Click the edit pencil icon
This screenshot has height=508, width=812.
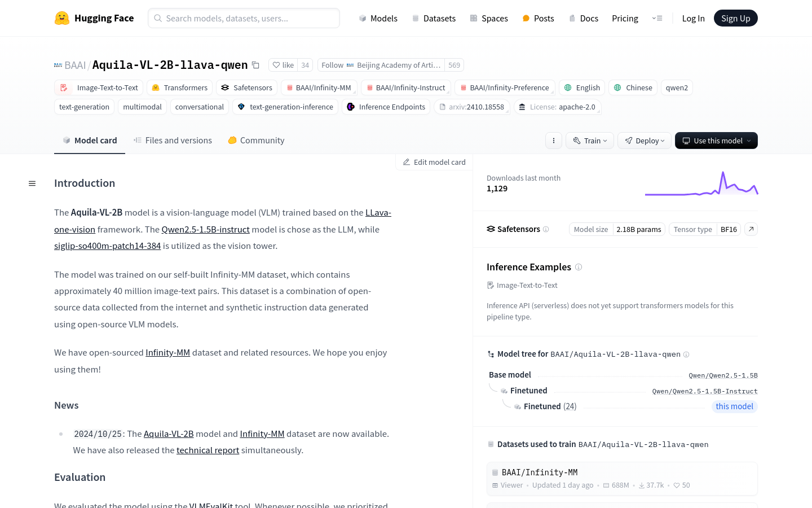(407, 162)
